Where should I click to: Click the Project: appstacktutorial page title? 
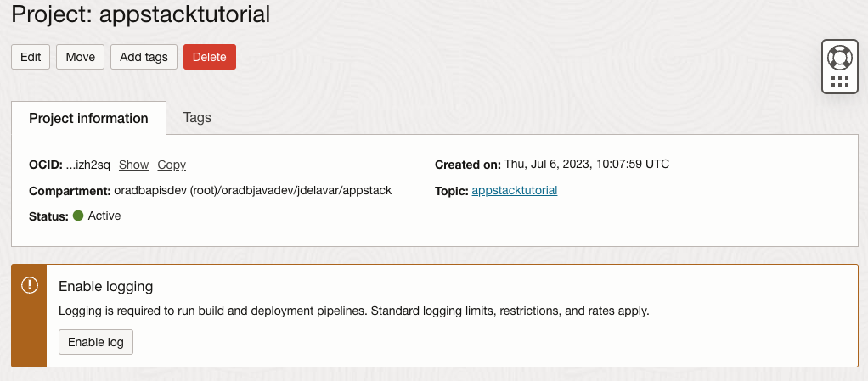141,14
